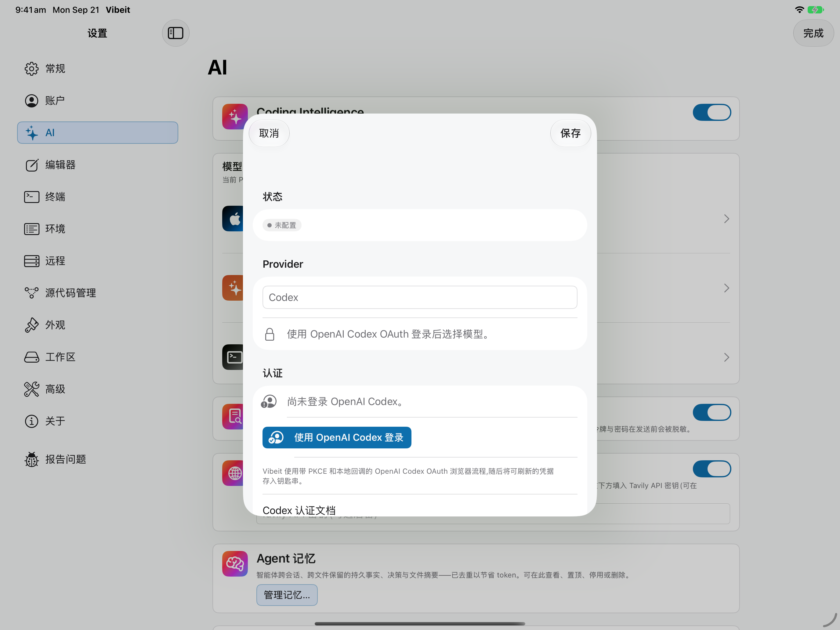
Task: Click the lock icon under Provider
Action: click(x=270, y=334)
